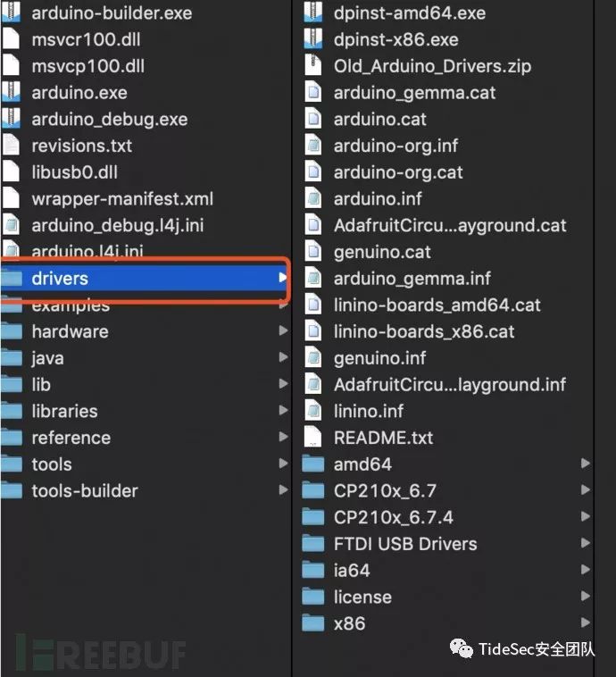The height and width of the screenshot is (677, 616).
Task: Select the arduino-org.cat file name
Action: (398, 172)
